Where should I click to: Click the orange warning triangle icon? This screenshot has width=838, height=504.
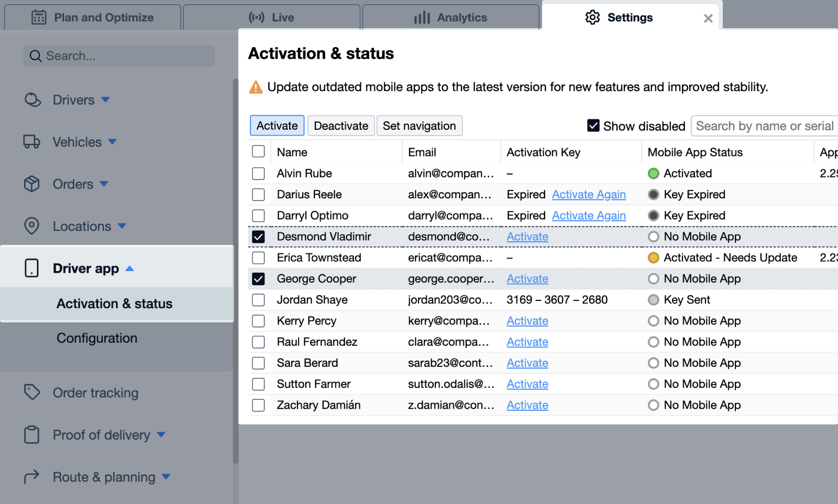(256, 87)
